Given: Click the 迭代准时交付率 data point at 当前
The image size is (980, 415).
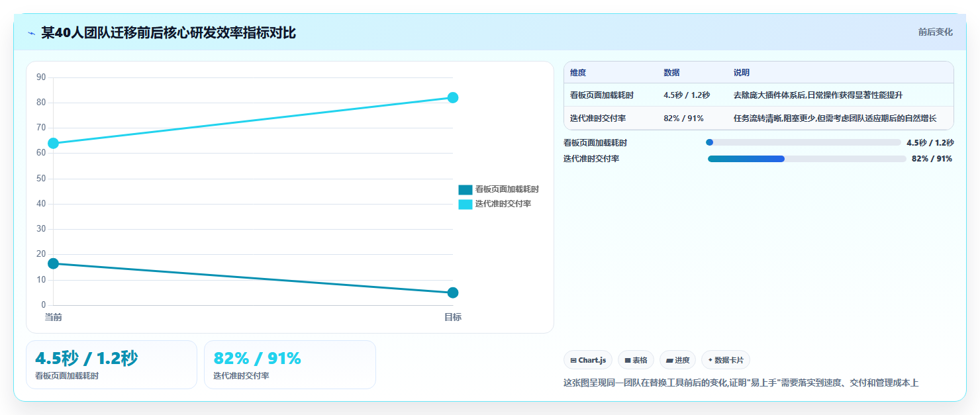Looking at the screenshot, I should pos(53,143).
